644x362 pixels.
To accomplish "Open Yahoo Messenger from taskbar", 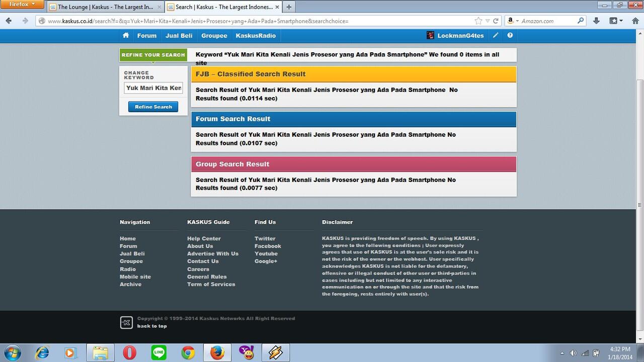I will coord(247,352).
